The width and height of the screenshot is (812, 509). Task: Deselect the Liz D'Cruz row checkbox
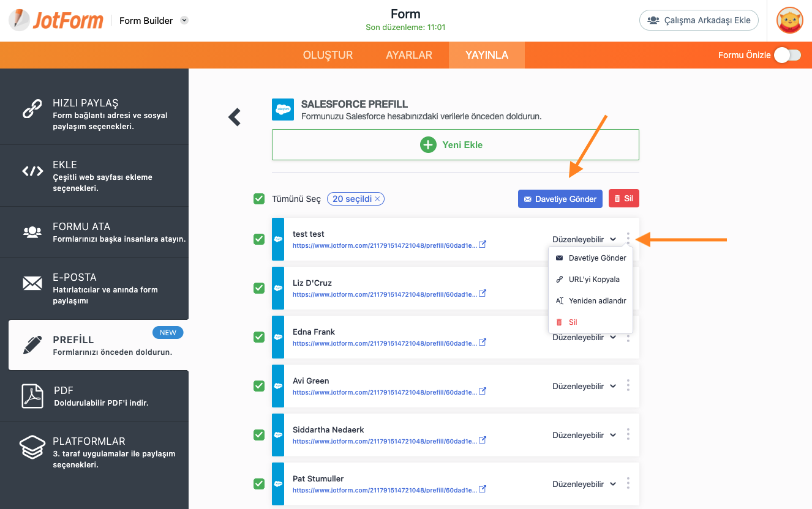(x=259, y=288)
